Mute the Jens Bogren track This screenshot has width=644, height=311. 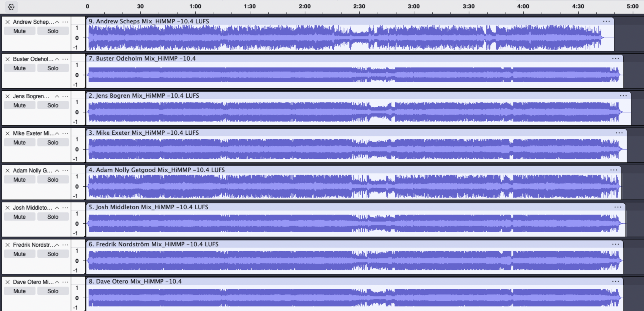[x=19, y=106]
